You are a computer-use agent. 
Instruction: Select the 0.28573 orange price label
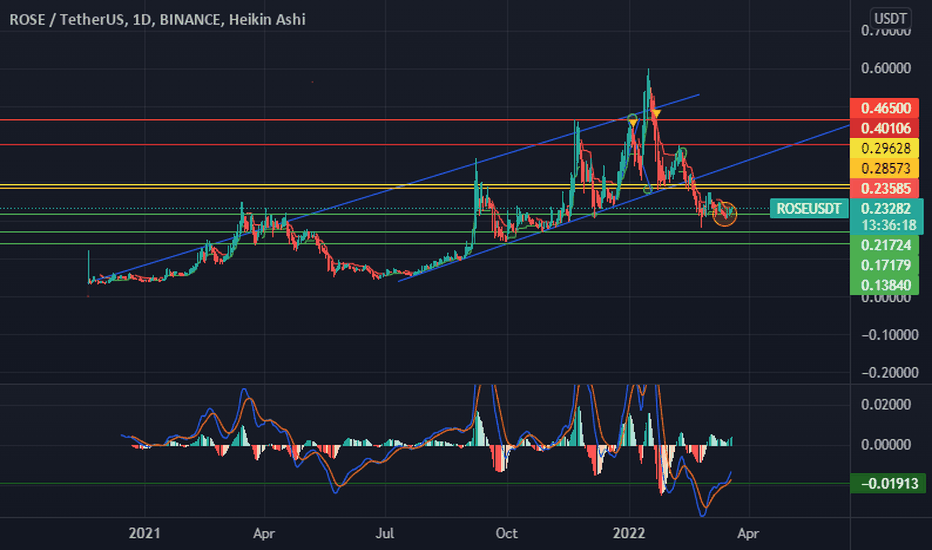tap(884, 169)
